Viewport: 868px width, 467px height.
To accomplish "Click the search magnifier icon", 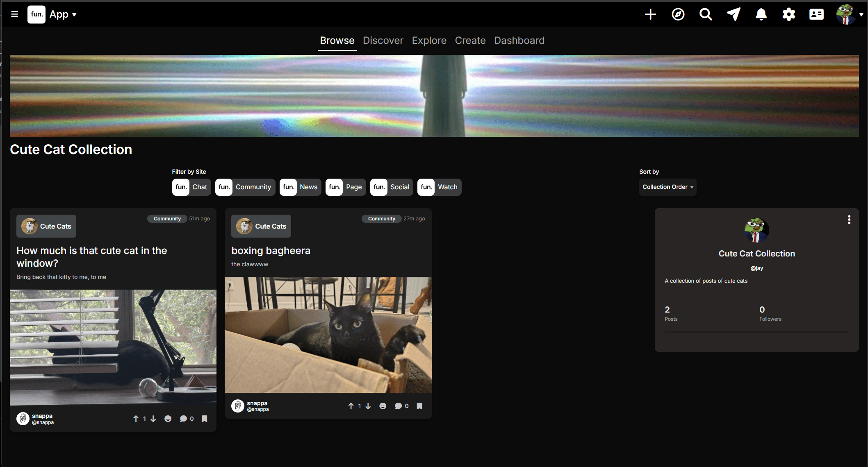I will coord(706,14).
